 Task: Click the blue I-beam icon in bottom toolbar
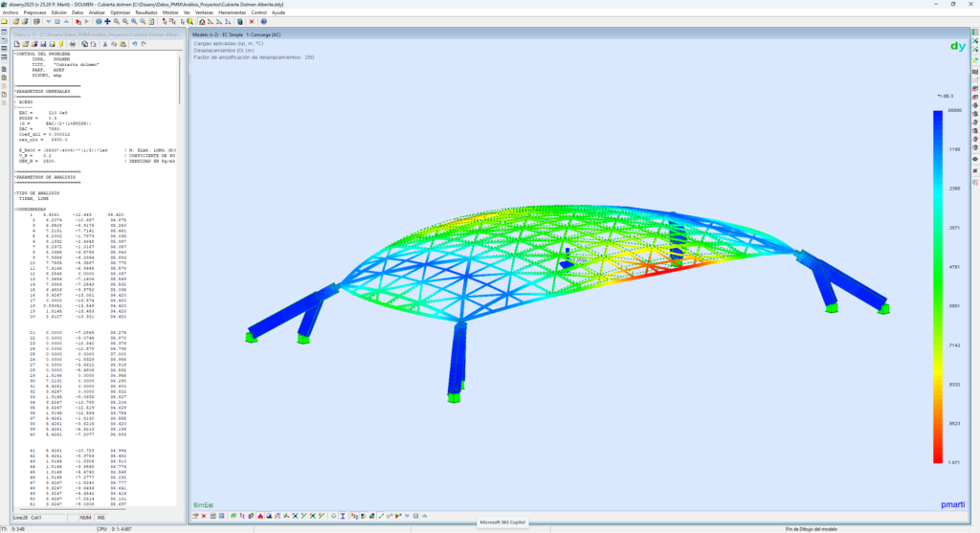[343, 516]
